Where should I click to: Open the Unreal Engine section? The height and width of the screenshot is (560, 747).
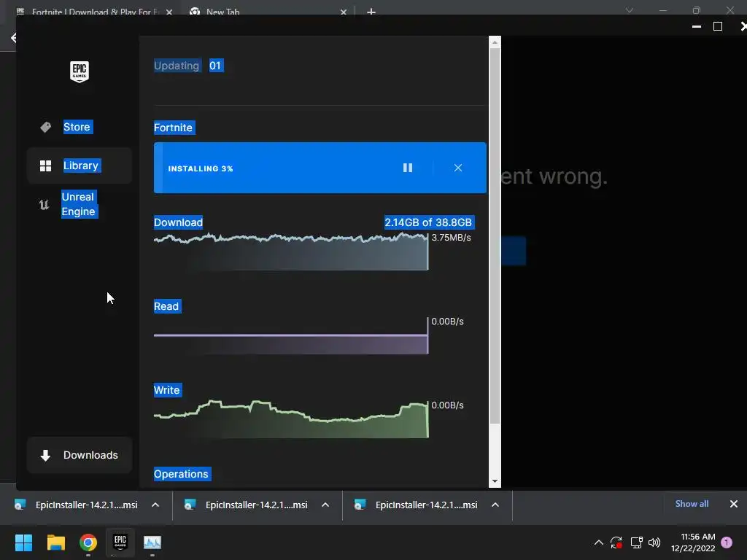click(79, 204)
